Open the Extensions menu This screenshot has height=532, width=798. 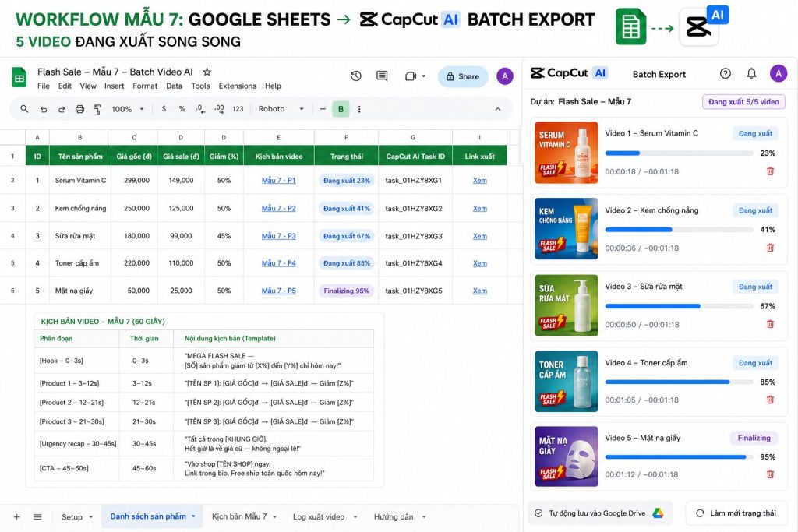[237, 86]
